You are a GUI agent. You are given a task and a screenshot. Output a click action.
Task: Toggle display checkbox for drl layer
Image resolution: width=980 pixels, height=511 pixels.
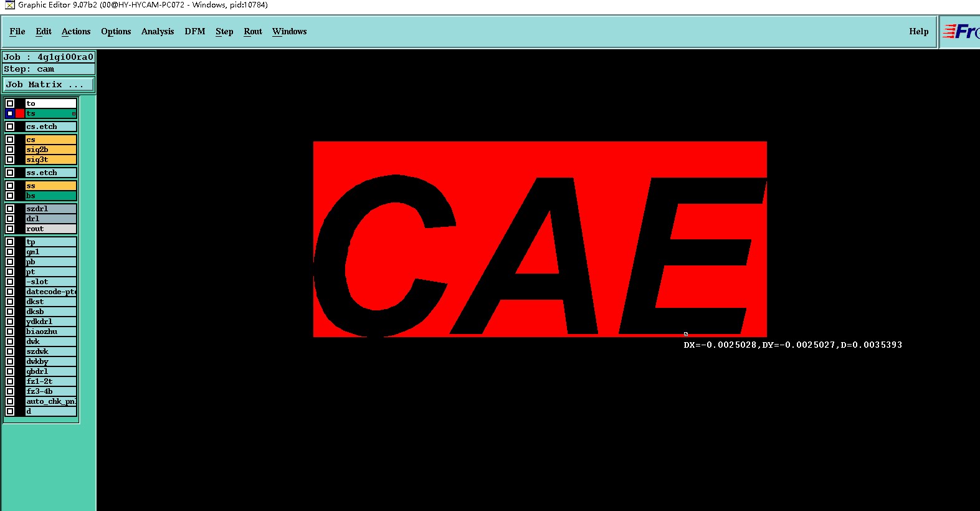tap(10, 219)
